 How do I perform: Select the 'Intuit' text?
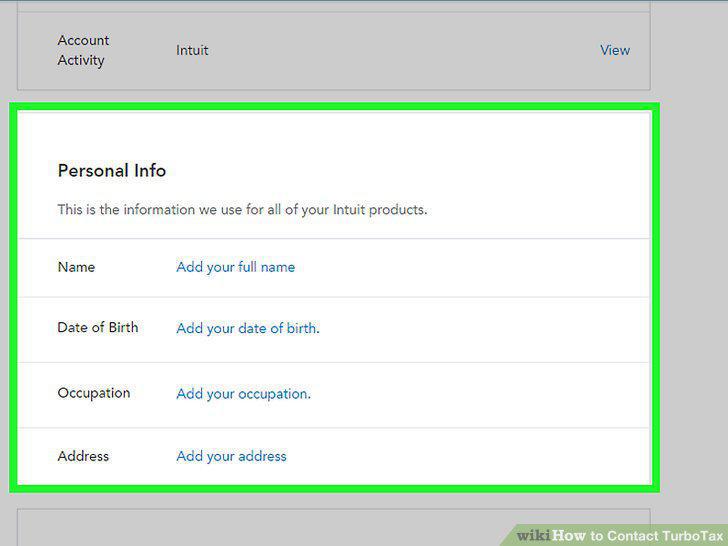192,50
